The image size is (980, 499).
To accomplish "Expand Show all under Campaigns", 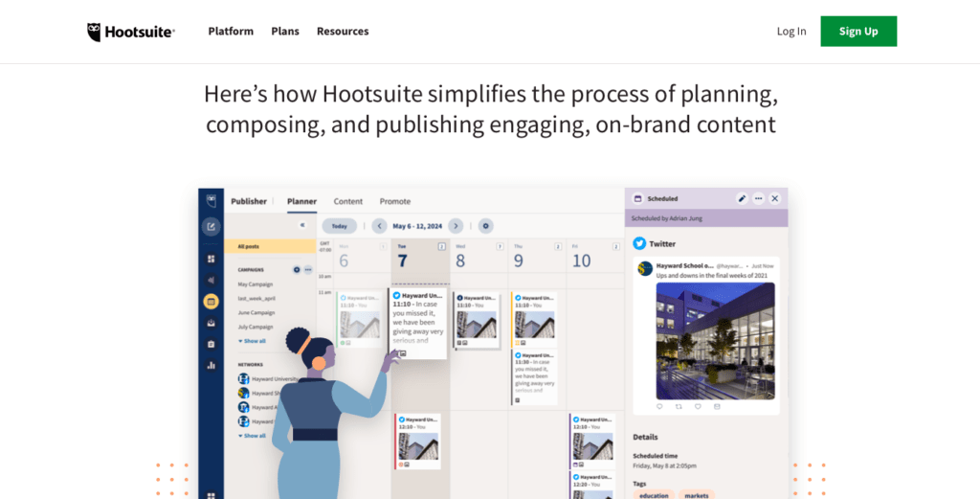I will point(252,341).
